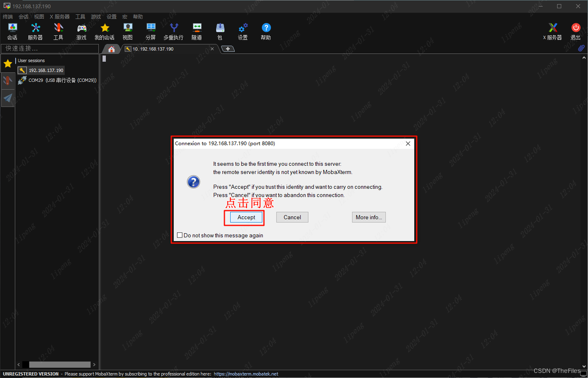
Task: Open the mobaxterm.mobatek.net link
Action: [x=246, y=373]
